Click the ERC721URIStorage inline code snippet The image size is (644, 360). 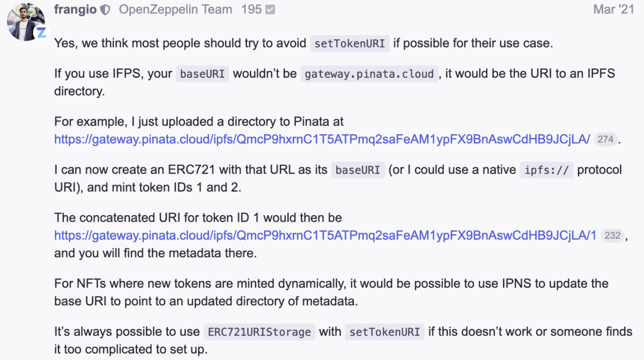click(x=259, y=332)
